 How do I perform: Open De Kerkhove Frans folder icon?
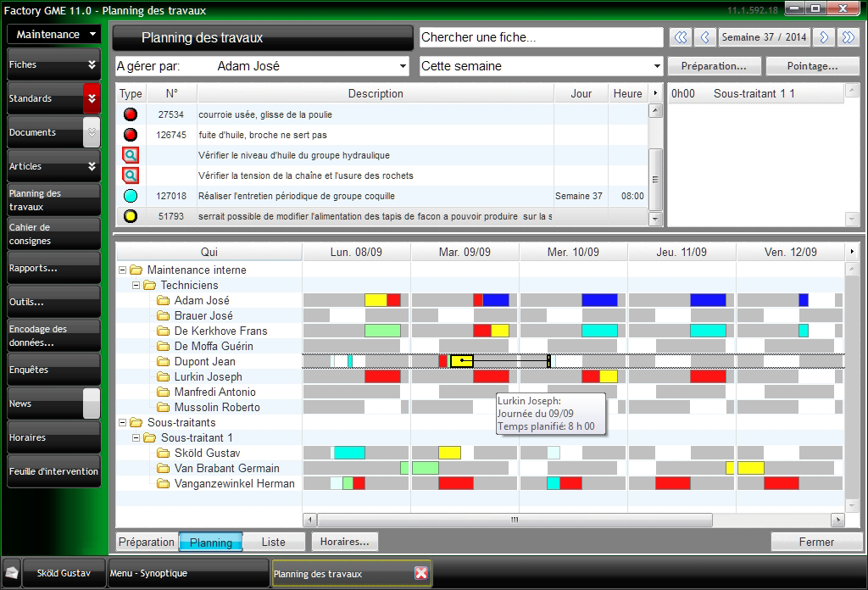pos(163,331)
